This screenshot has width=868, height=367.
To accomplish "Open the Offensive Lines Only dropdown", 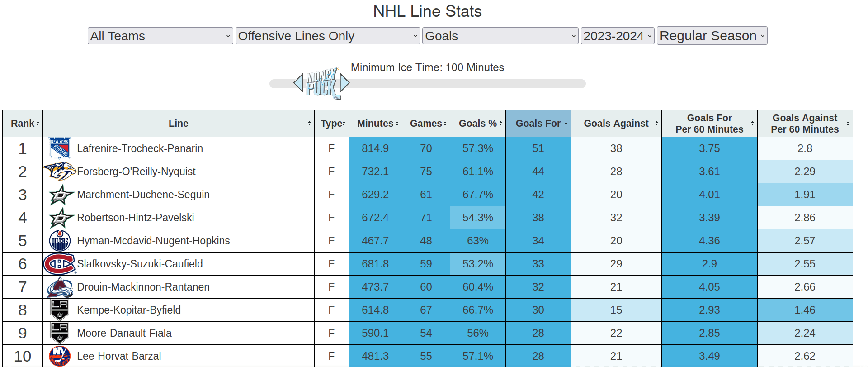I will click(x=328, y=36).
